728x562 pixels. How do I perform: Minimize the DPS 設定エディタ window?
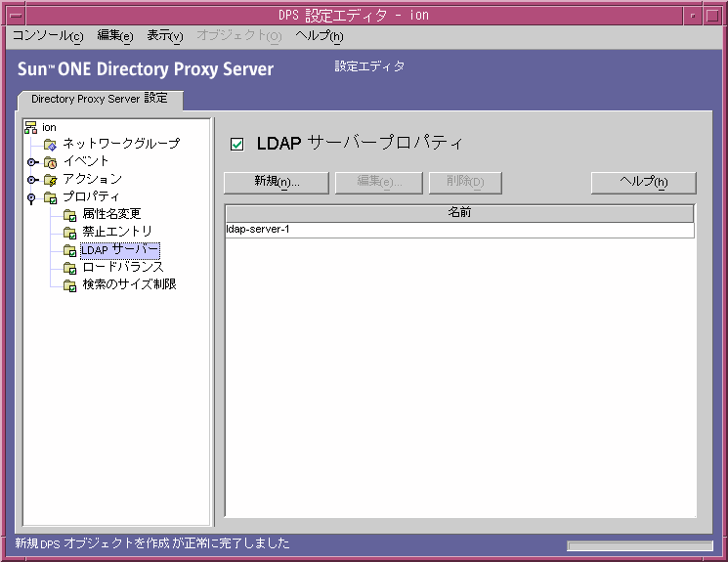693,16
